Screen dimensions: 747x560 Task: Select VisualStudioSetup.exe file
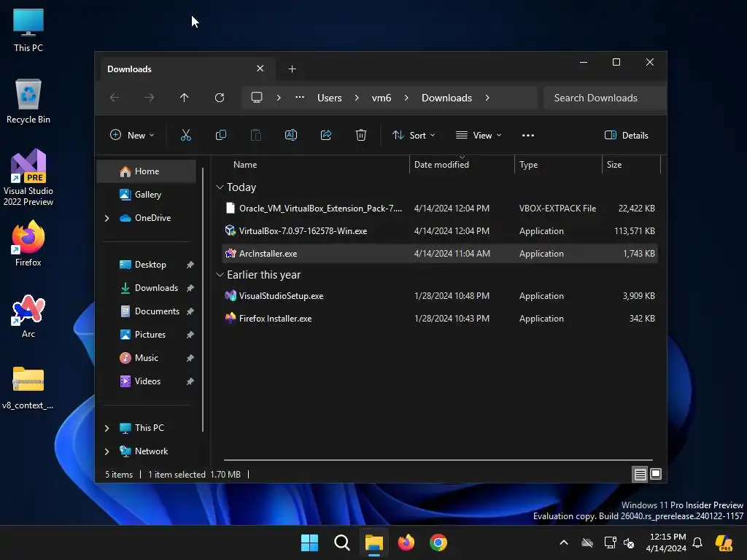(440, 296)
